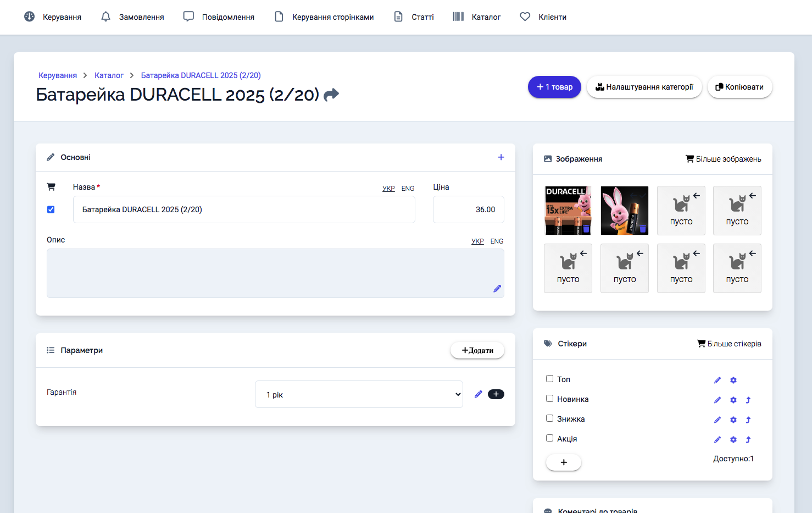Click the fourth image slot in the top row
Screen dimensions: 812x513
click(x=737, y=211)
